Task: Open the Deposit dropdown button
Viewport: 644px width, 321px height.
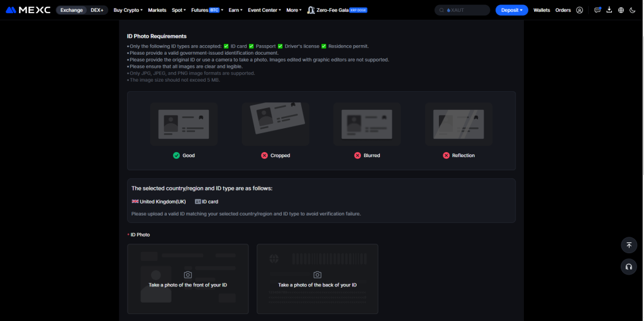Action: click(511, 10)
